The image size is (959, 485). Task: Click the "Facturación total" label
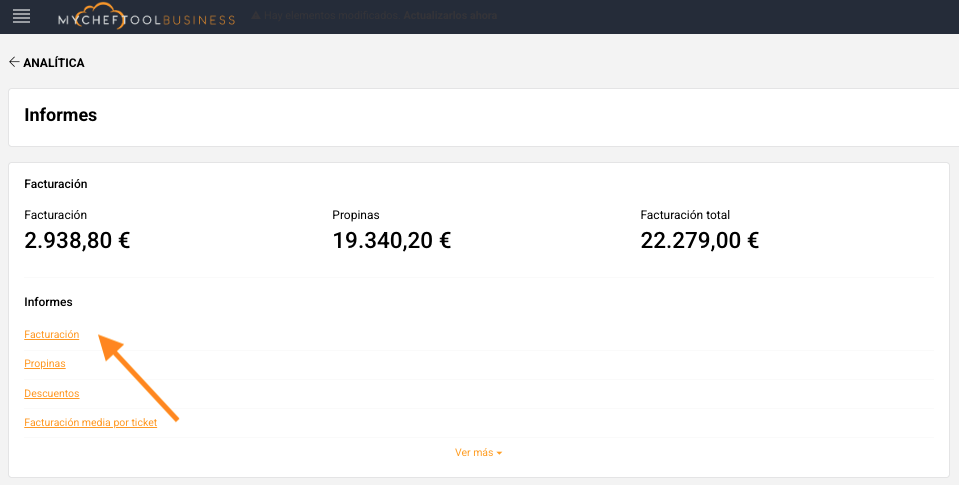(x=685, y=215)
